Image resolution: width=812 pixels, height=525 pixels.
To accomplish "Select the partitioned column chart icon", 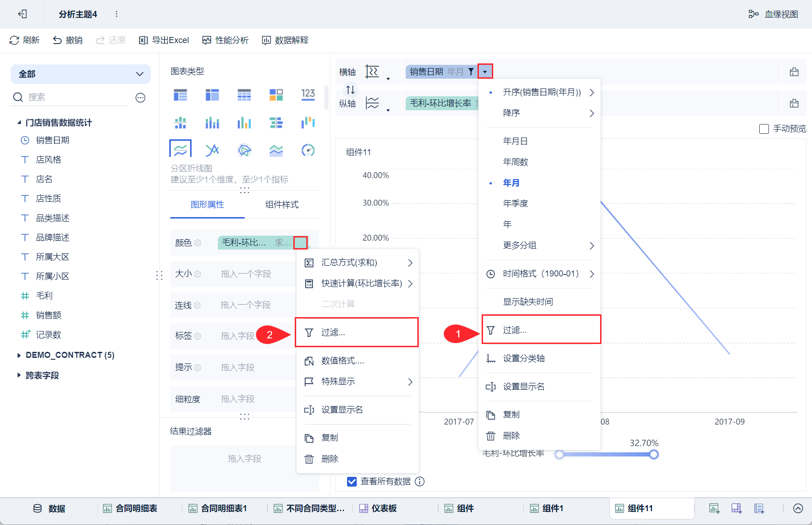I will coord(180,123).
